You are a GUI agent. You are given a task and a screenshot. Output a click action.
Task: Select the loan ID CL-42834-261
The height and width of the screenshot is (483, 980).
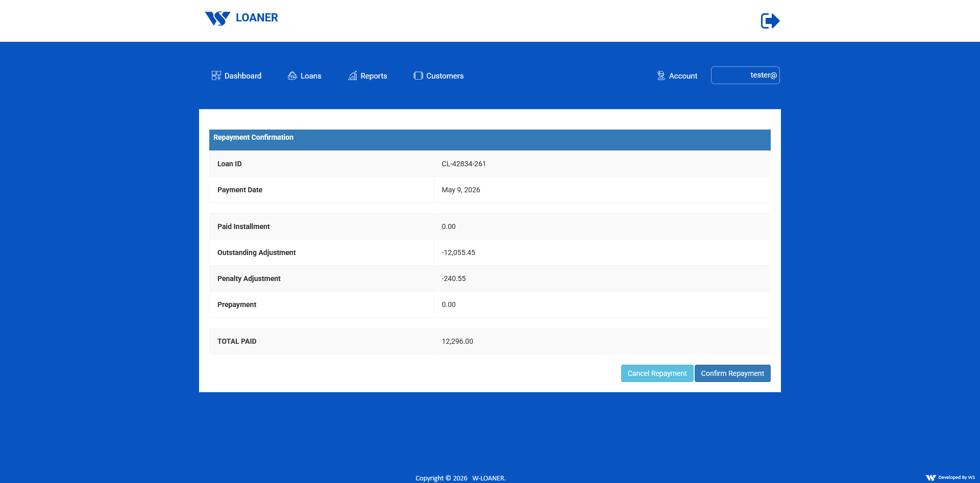464,164
